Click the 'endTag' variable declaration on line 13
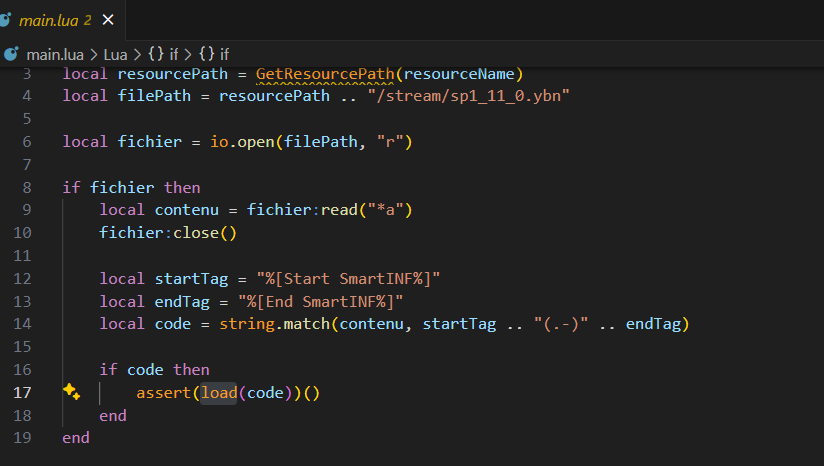The width and height of the screenshot is (824, 466). (x=182, y=302)
